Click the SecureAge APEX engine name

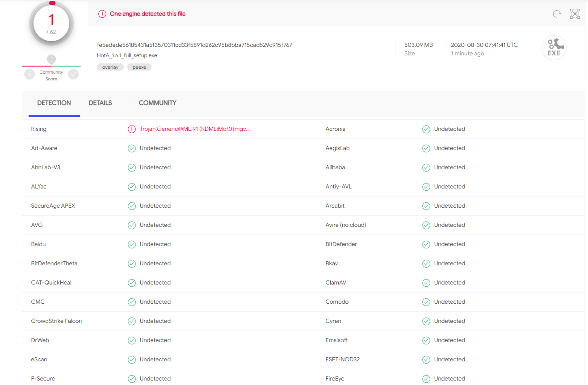click(x=53, y=206)
